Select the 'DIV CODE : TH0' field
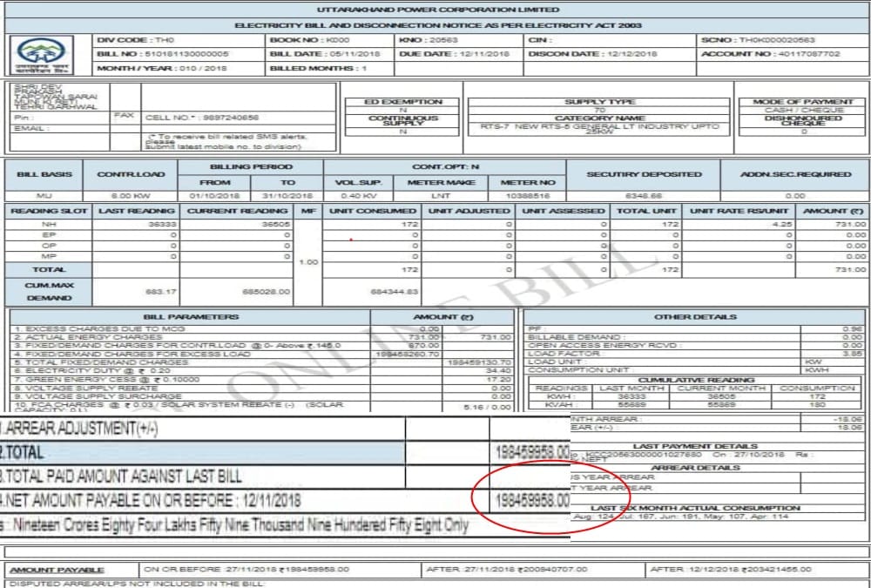Image resolution: width=871 pixels, height=588 pixels. [136, 40]
